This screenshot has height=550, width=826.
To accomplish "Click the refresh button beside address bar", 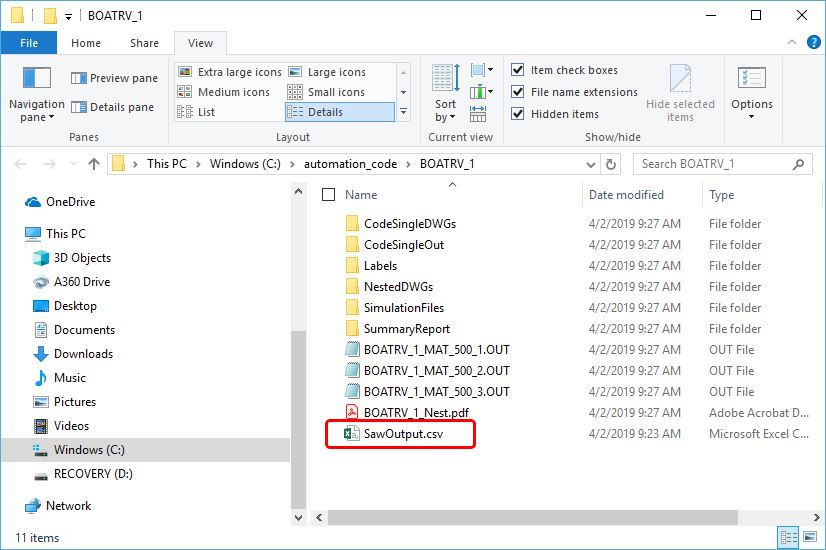I will click(611, 164).
